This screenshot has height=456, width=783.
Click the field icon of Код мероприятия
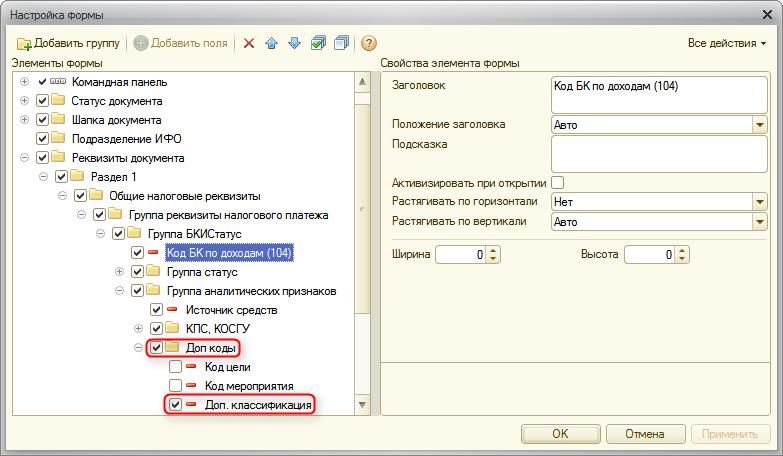[191, 385]
